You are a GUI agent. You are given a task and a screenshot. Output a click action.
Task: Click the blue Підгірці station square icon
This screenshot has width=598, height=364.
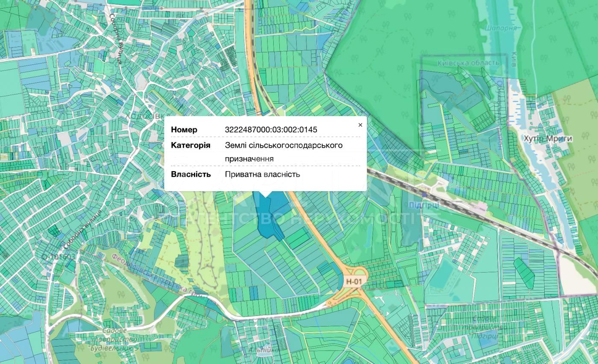[x=424, y=194]
